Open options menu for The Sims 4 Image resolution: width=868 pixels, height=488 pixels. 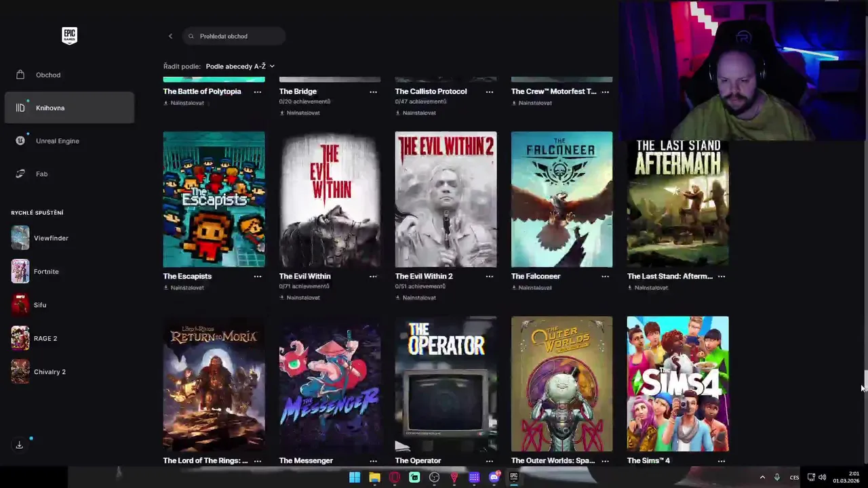coord(722,461)
